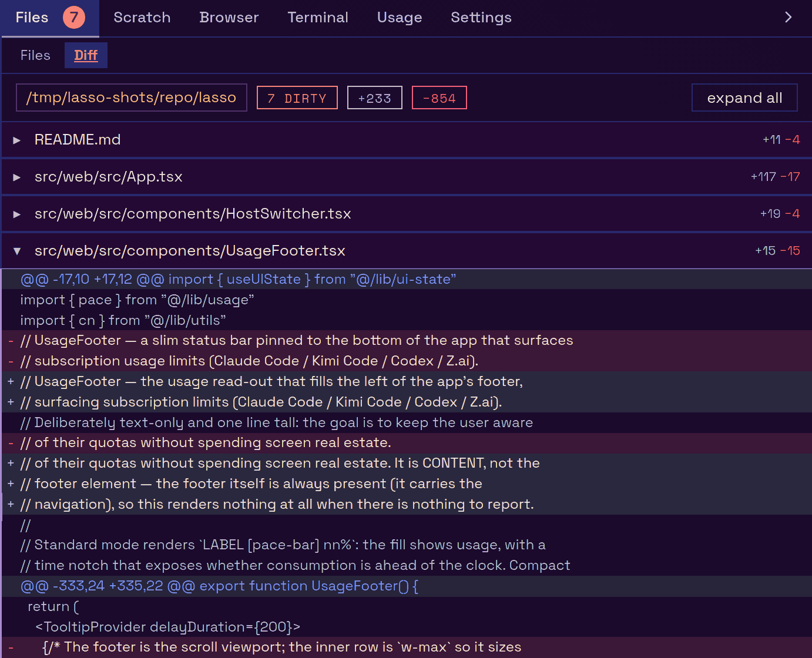Select the Files sub-tab
Viewport: 812px width, 658px height.
click(35, 55)
